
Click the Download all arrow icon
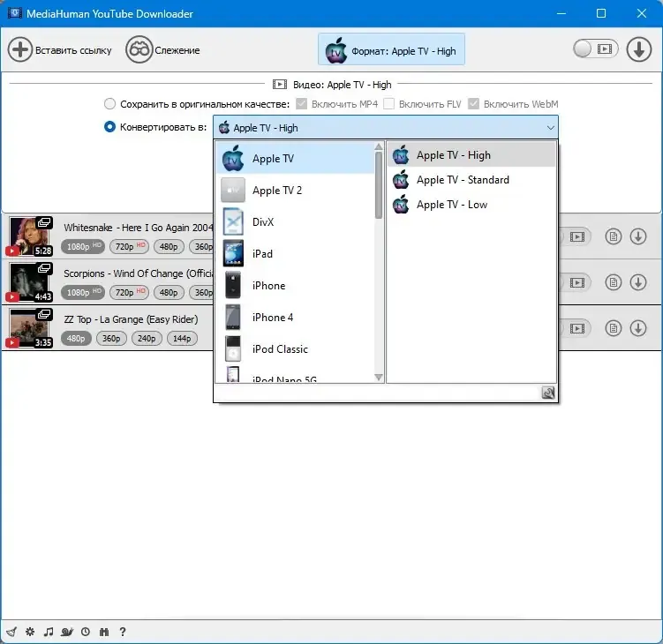pyautogui.click(x=638, y=49)
